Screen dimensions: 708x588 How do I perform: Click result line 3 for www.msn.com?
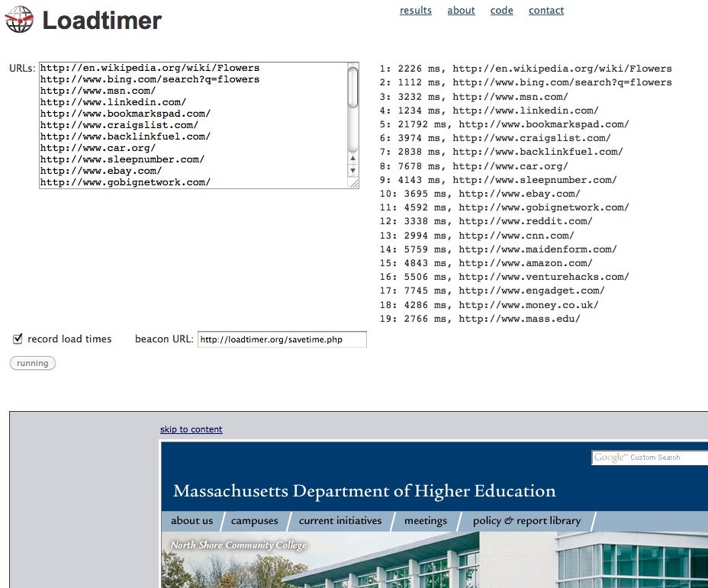tap(474, 97)
